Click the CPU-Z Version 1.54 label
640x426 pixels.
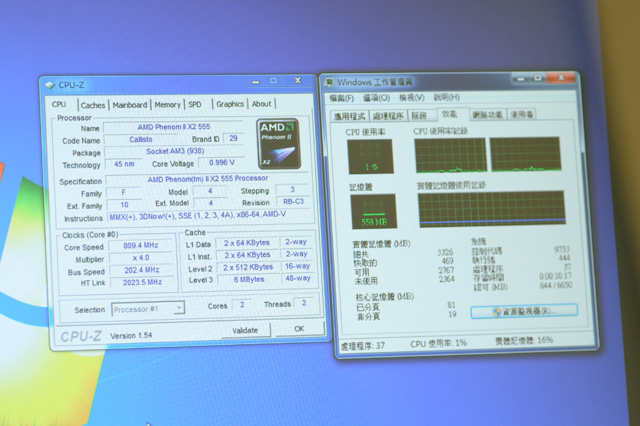click(x=131, y=336)
